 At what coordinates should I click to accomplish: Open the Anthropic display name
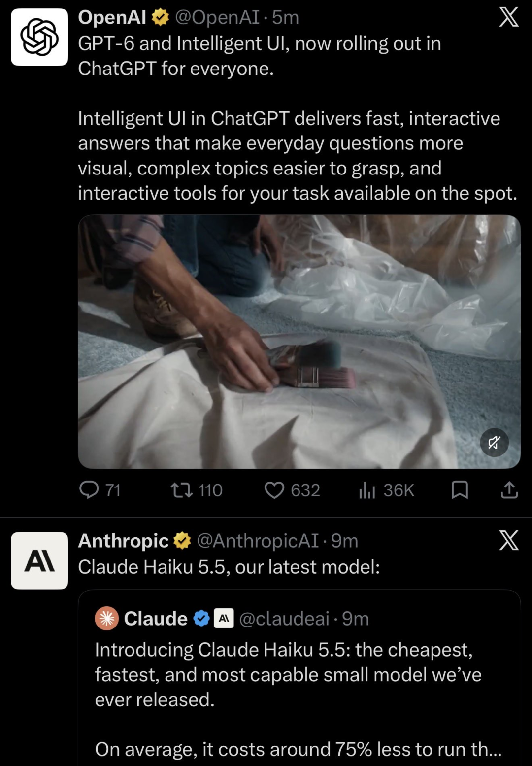click(x=123, y=541)
